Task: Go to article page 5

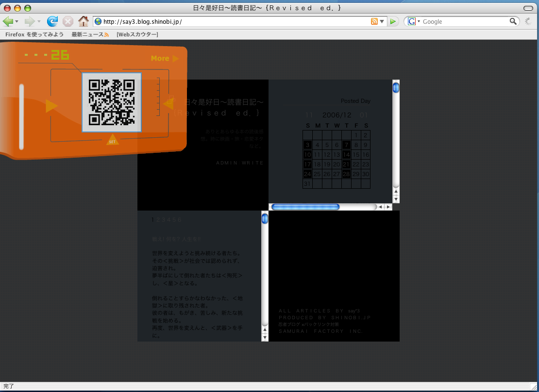Action: coord(174,220)
